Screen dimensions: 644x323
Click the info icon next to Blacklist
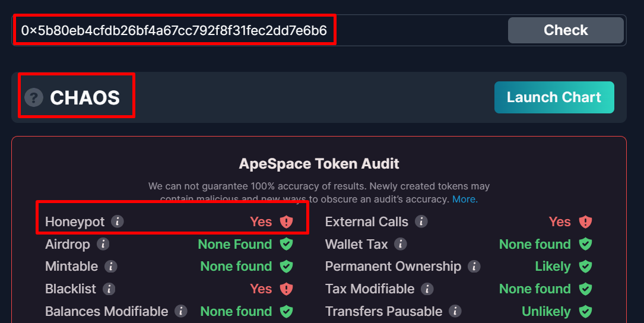[108, 289]
